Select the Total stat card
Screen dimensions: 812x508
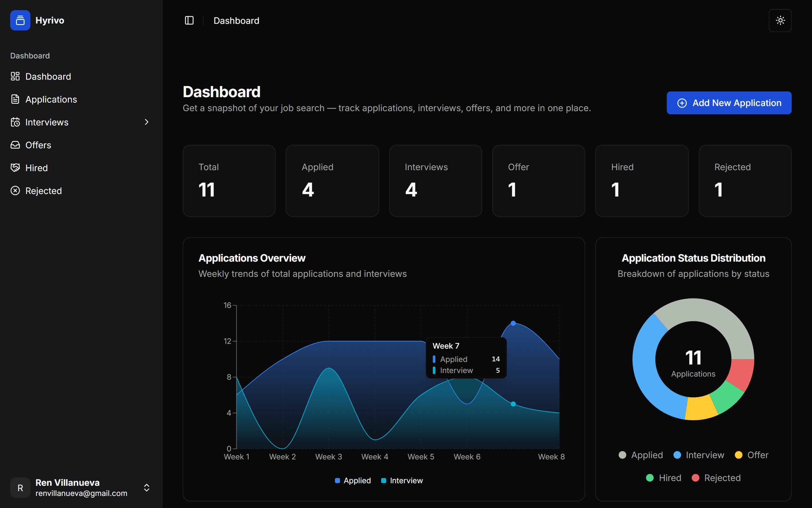click(229, 181)
